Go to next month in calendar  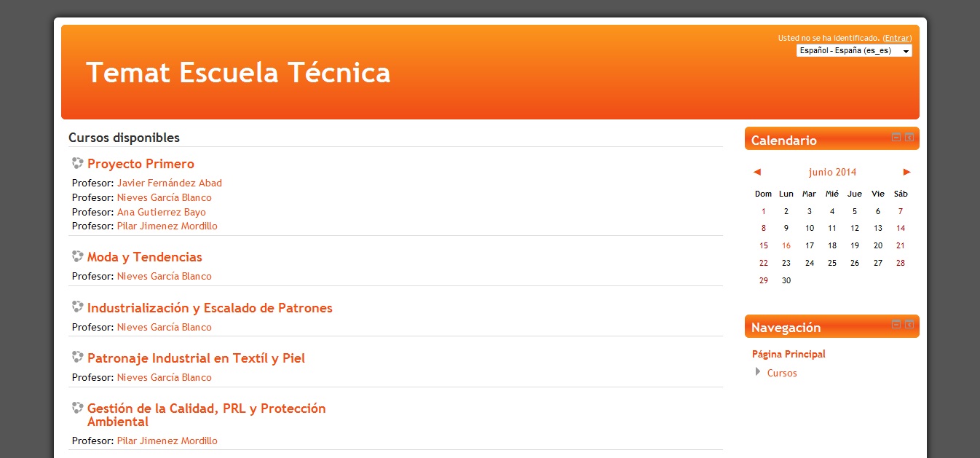coord(906,172)
